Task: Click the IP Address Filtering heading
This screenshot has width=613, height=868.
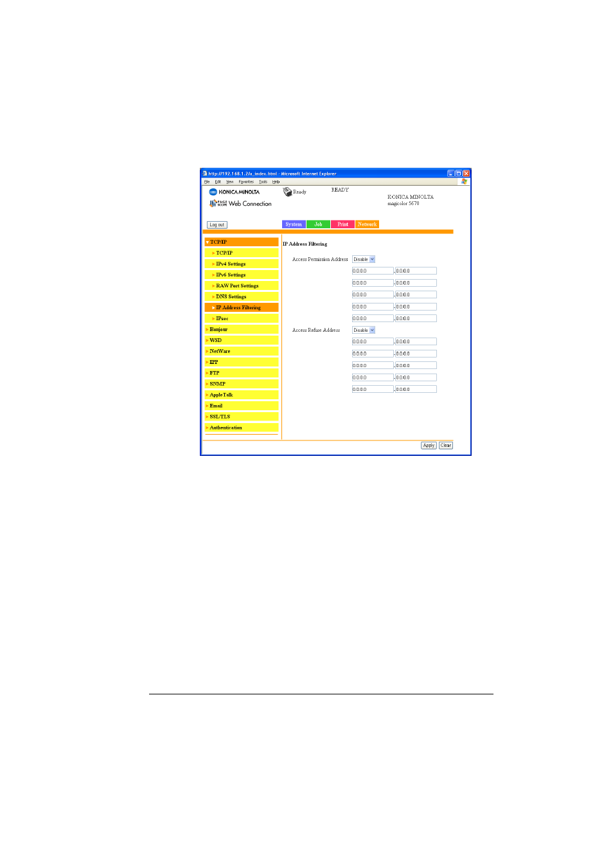Action: point(305,244)
